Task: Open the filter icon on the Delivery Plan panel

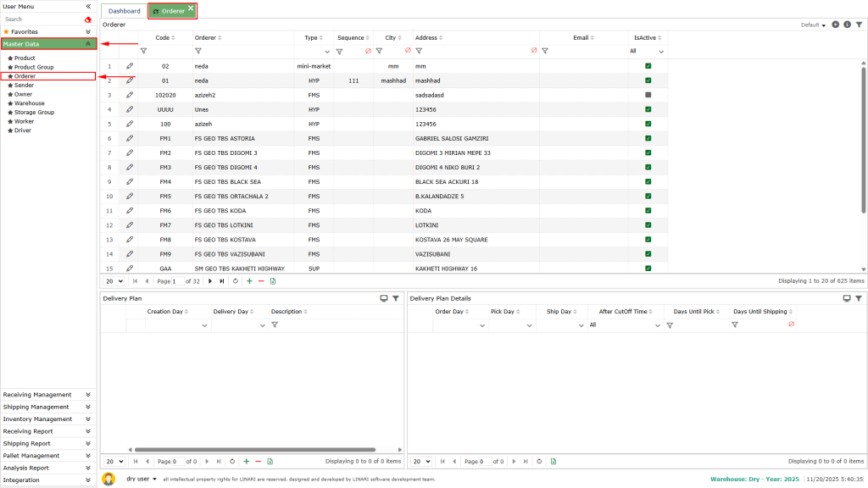Action: (x=395, y=298)
